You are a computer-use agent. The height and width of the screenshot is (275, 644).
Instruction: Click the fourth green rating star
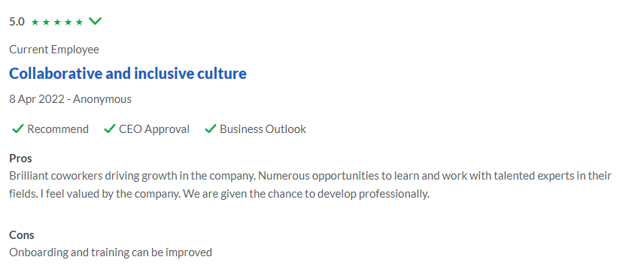68,22
